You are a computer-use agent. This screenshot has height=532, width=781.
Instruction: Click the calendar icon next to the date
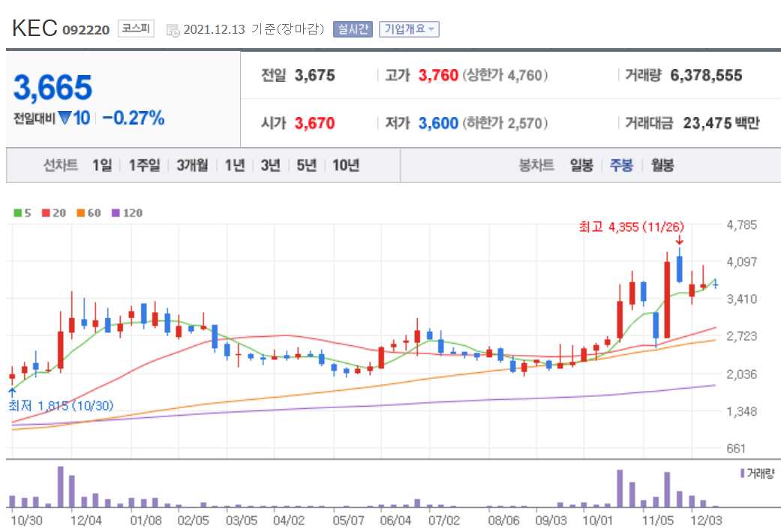tap(174, 29)
